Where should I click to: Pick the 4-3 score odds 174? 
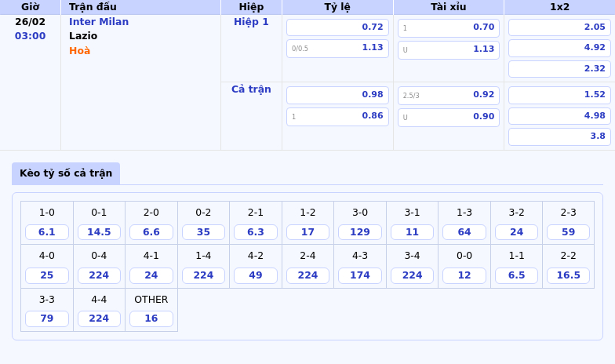pyautogui.click(x=360, y=275)
